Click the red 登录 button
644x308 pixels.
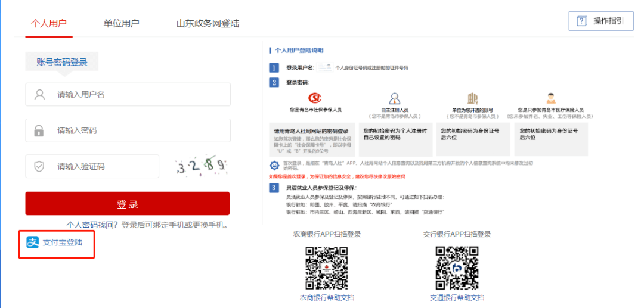pos(128,203)
